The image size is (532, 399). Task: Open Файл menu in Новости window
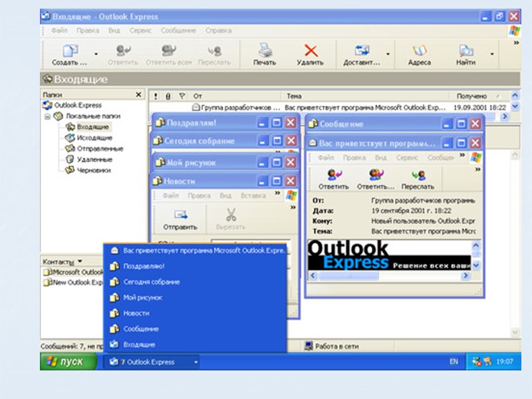tap(170, 196)
